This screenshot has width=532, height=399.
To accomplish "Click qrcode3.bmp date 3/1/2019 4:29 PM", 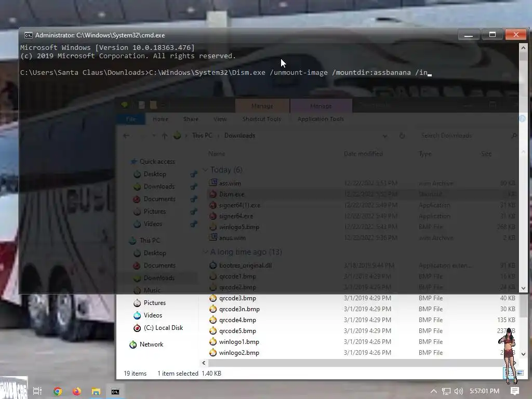I will coord(367,298).
